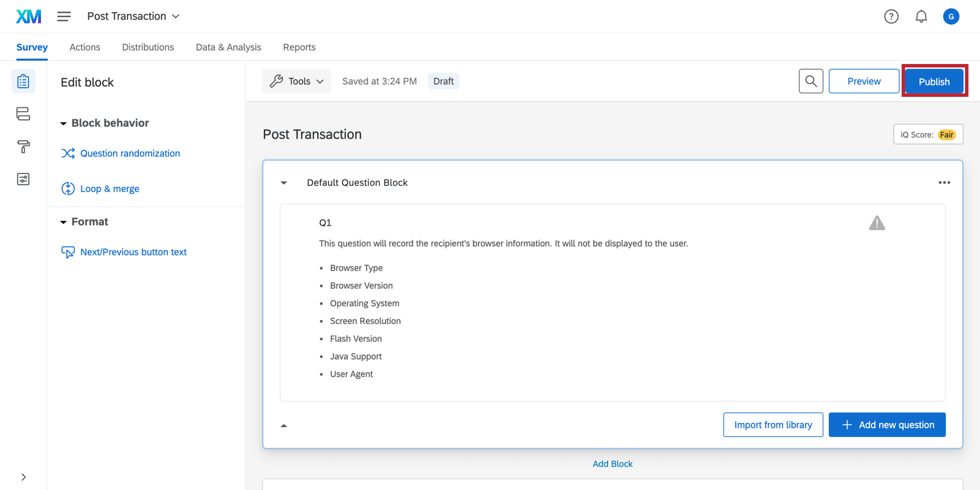Open the Look and feel paint roller icon

pos(23,146)
